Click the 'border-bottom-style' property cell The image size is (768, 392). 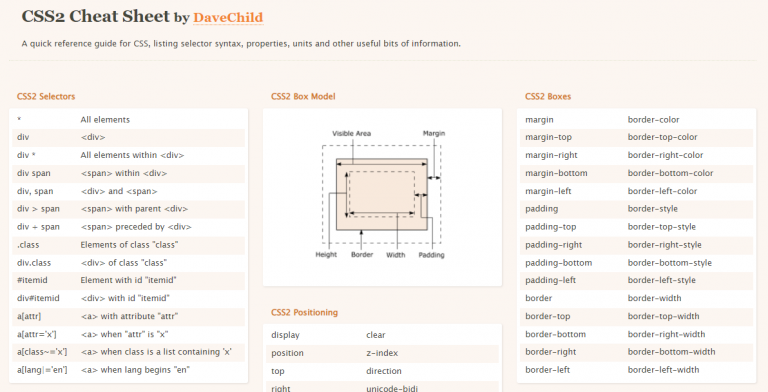[x=670, y=263]
